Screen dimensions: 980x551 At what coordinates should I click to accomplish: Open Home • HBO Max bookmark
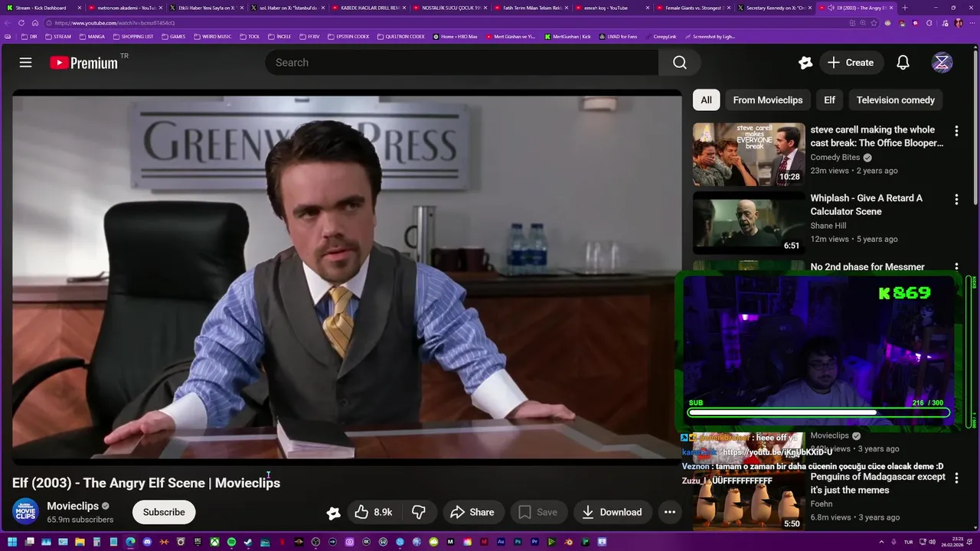coord(455,37)
